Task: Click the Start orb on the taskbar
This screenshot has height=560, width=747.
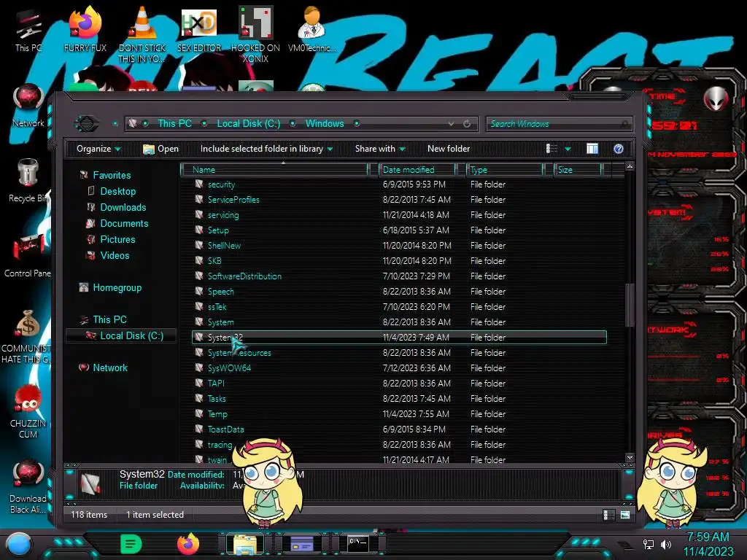Action: pos(18,544)
